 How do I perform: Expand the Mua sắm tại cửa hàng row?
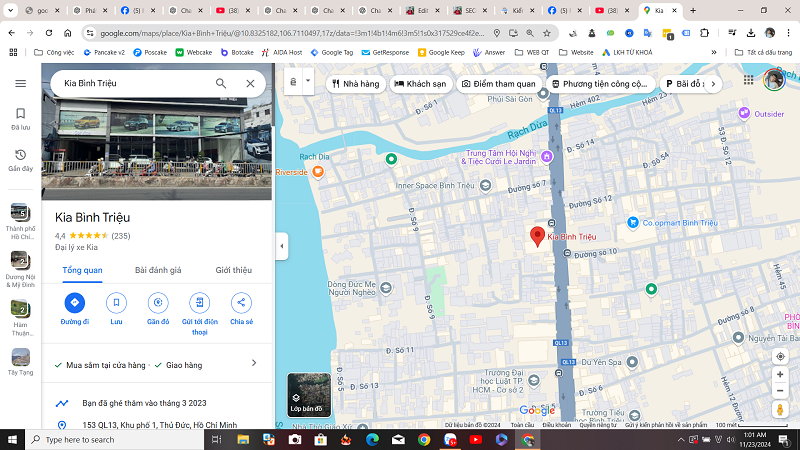[157, 364]
